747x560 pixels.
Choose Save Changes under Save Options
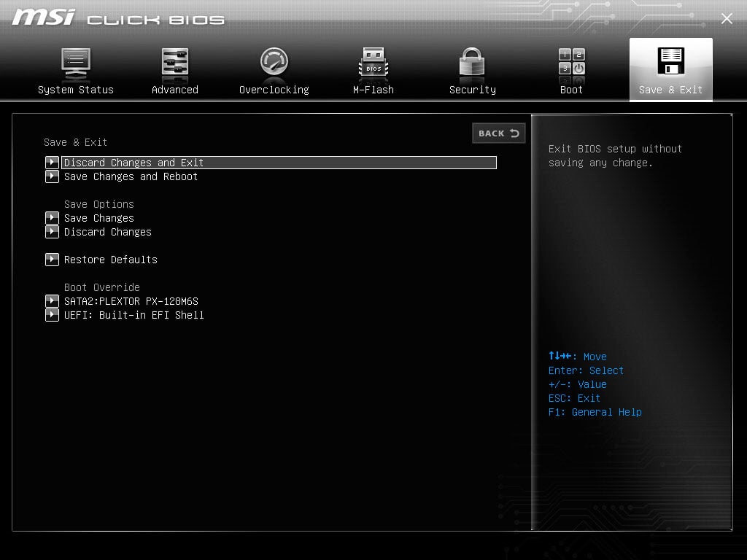tap(99, 218)
